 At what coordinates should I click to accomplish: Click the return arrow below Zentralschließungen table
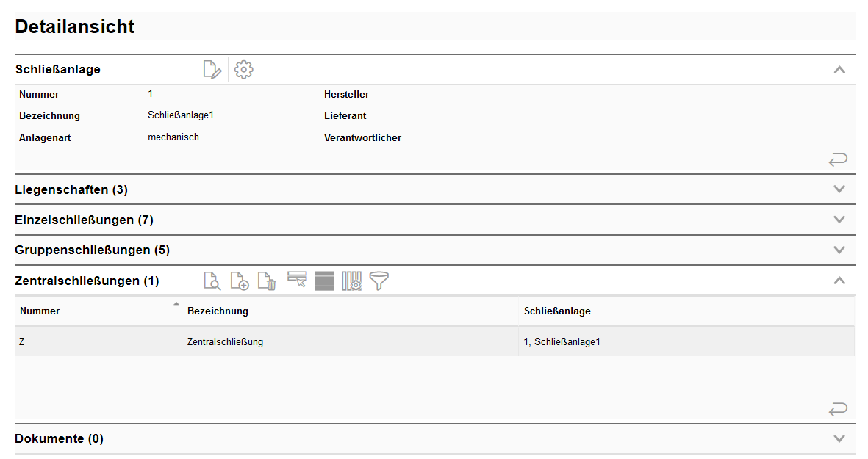click(x=838, y=409)
